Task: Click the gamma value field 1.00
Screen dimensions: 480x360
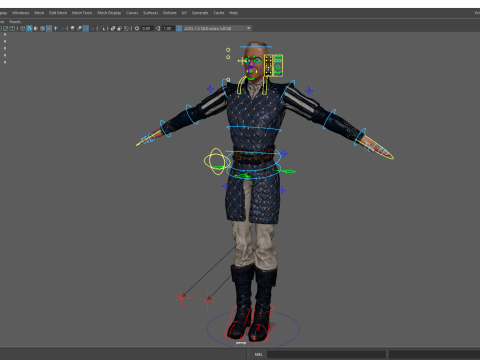Action: pyautogui.click(x=167, y=28)
